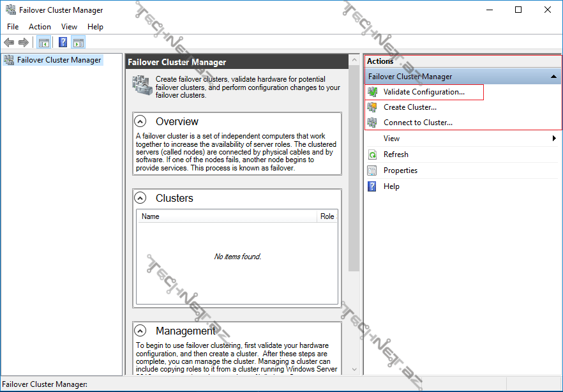Collapse the Overview section

[140, 121]
